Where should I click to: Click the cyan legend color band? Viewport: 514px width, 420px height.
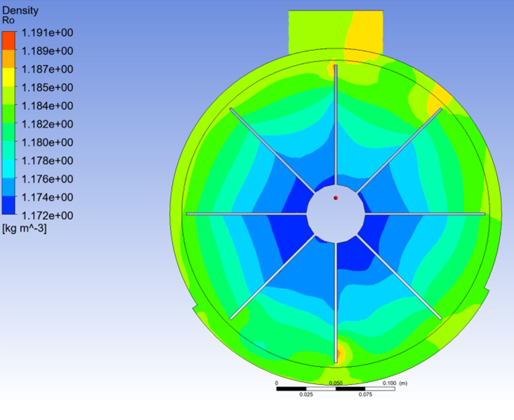pyautogui.click(x=8, y=169)
